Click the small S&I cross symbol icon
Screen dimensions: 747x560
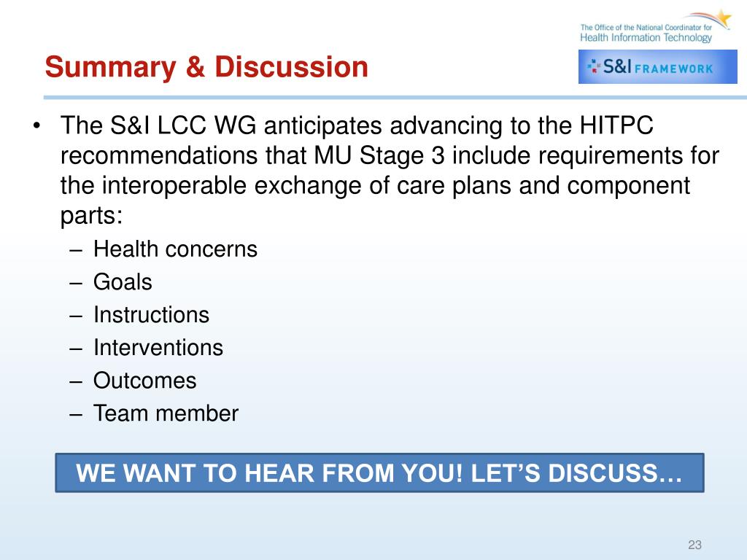pos(593,66)
